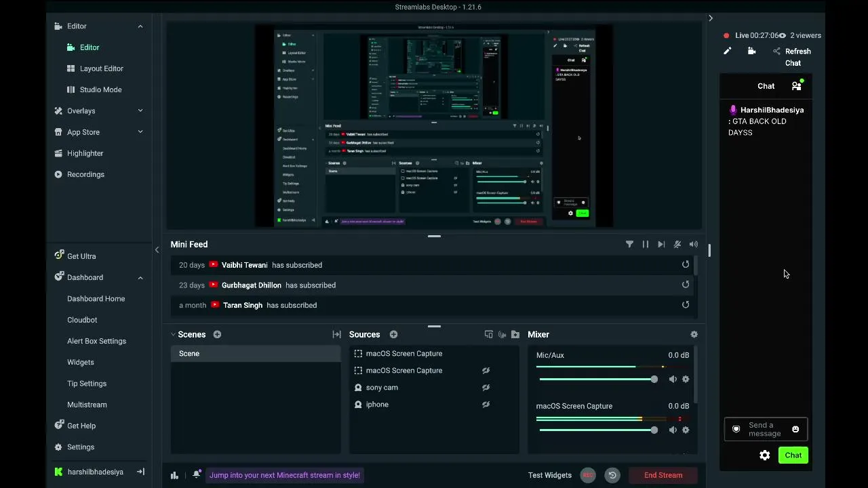Click the Mini Feed volume speaker icon
This screenshot has width=868, height=488.
693,244
